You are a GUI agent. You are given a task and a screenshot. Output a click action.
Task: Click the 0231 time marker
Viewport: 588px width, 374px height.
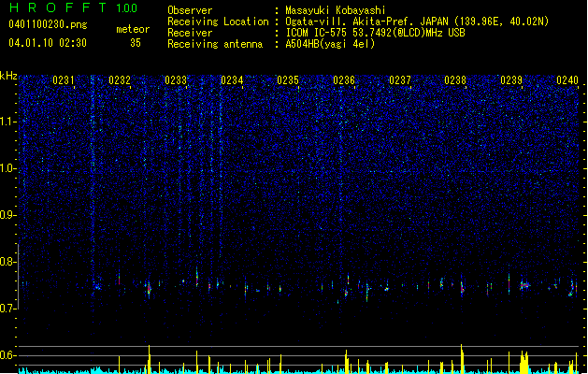pyautogui.click(x=64, y=80)
